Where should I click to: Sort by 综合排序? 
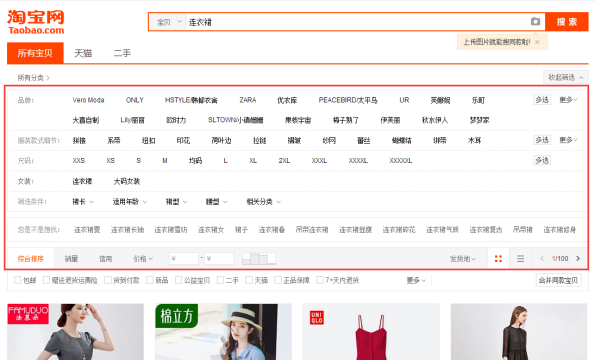(x=31, y=259)
